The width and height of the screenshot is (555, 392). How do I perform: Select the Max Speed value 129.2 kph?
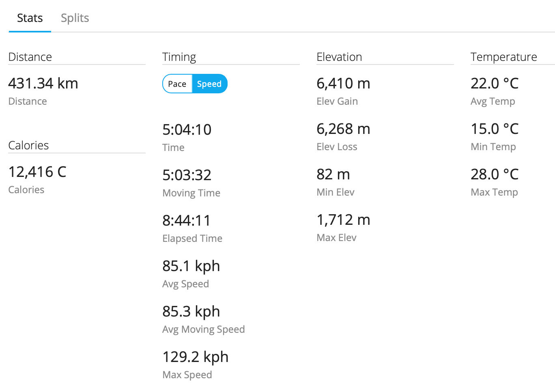(195, 357)
